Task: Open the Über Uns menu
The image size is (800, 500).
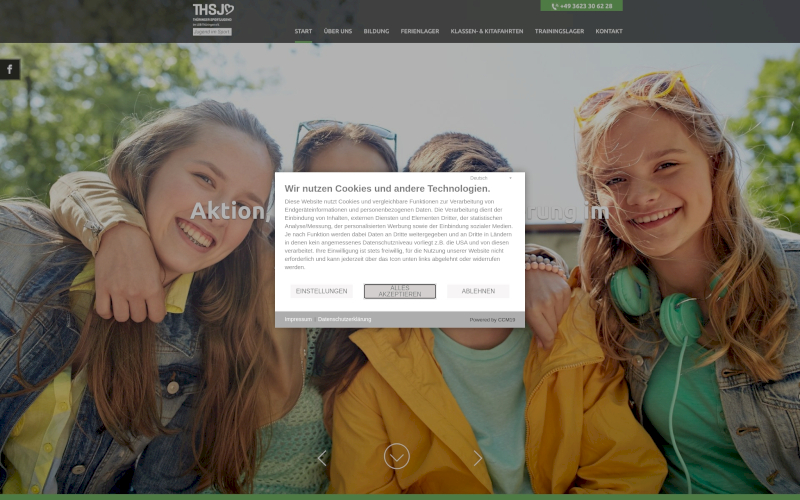Action: click(338, 31)
